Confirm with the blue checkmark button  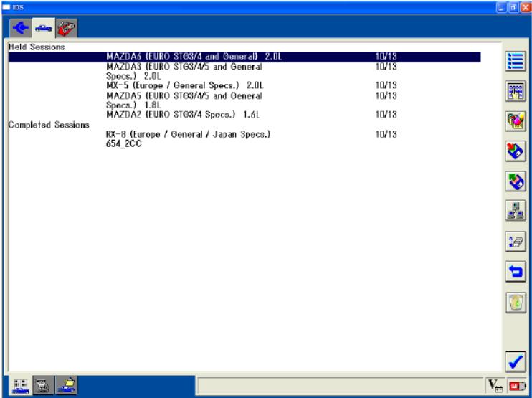[x=516, y=361]
